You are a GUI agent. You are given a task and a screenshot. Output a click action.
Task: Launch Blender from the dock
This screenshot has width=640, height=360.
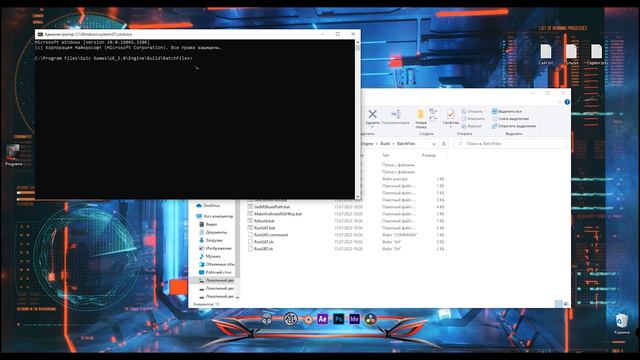click(308, 320)
